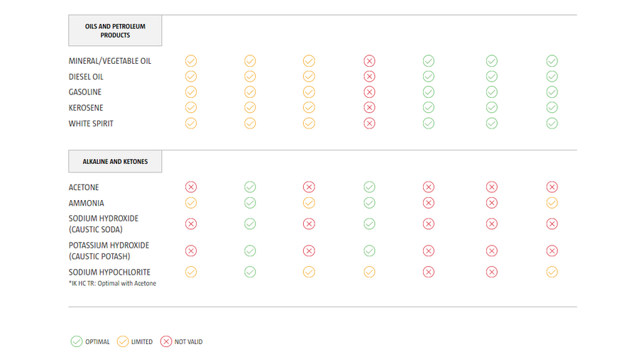Select the red X in the White Spirit row

pyautogui.click(x=369, y=123)
